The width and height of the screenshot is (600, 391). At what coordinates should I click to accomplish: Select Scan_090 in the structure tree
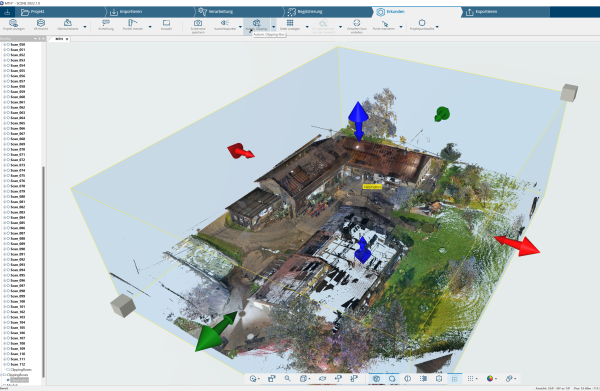[18, 249]
